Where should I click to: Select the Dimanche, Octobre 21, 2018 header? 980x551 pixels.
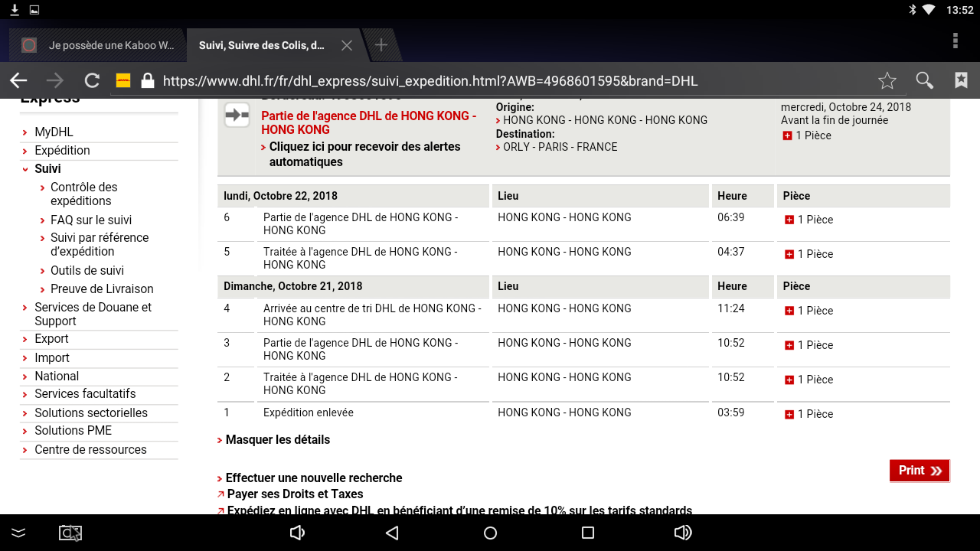293,286
